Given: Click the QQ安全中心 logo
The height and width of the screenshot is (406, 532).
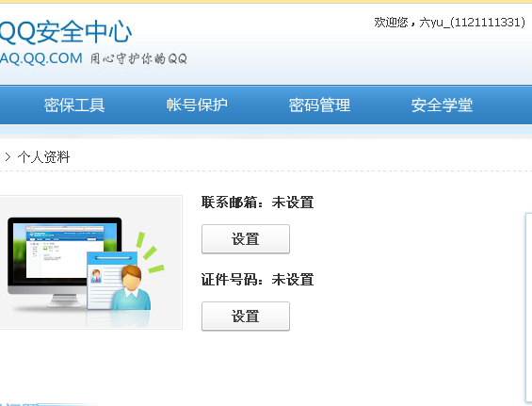Looking at the screenshot, I should coord(66,32).
